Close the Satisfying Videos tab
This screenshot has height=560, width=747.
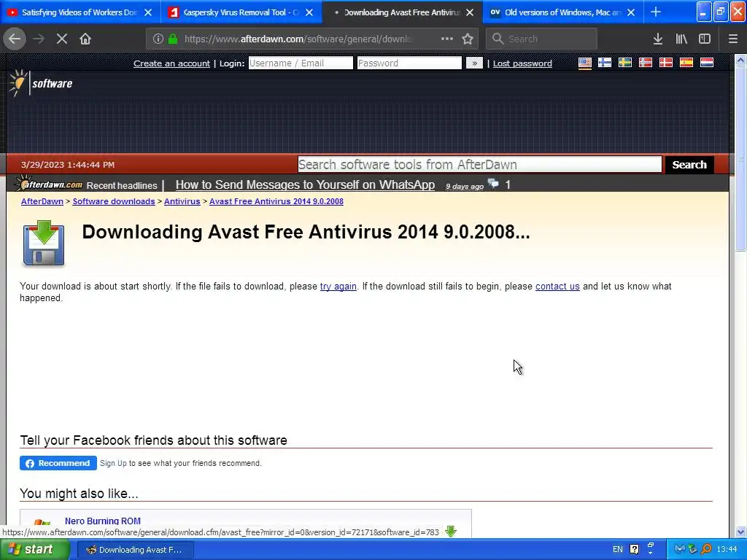pos(148,12)
